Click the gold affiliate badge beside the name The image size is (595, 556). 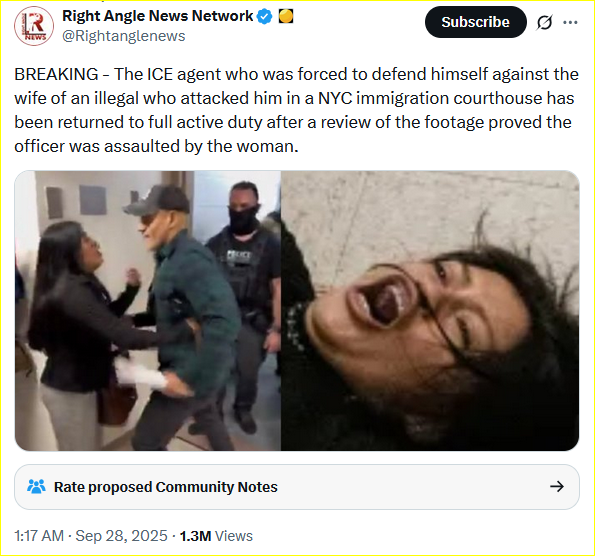click(286, 16)
